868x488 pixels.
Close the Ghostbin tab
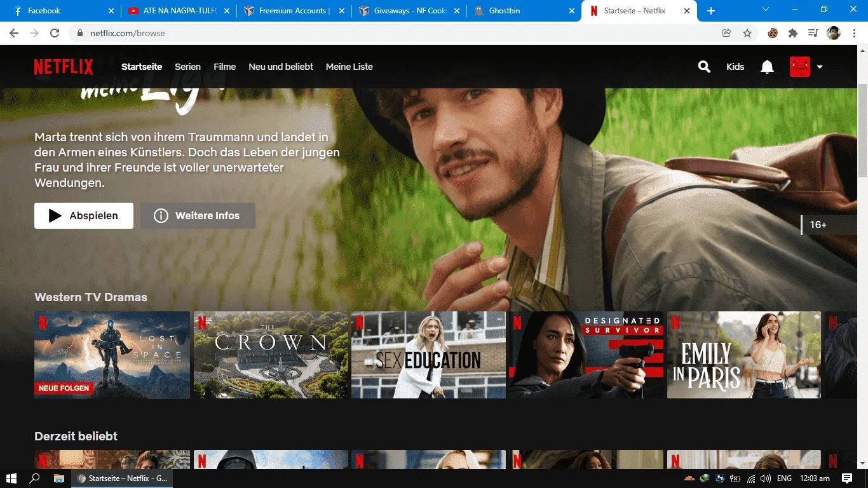point(571,11)
